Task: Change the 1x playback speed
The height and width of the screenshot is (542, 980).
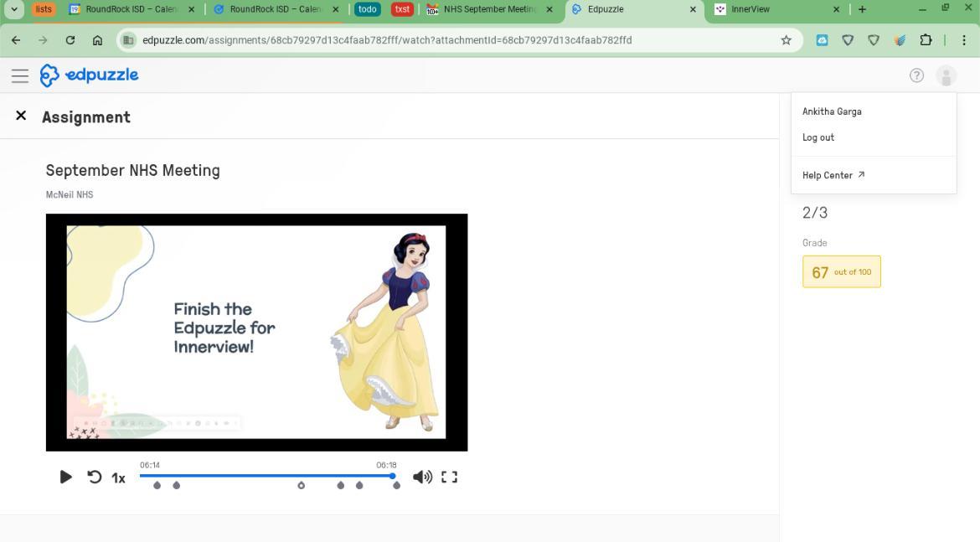Action: (119, 478)
